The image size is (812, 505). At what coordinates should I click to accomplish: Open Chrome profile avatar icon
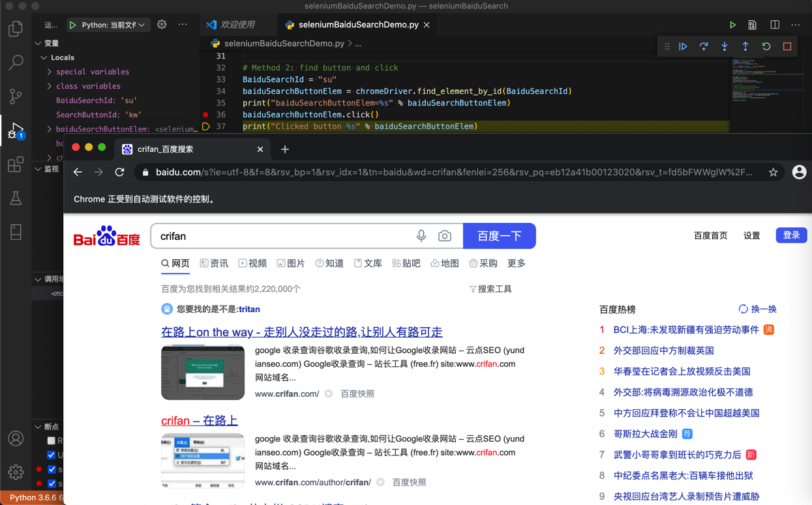(799, 172)
